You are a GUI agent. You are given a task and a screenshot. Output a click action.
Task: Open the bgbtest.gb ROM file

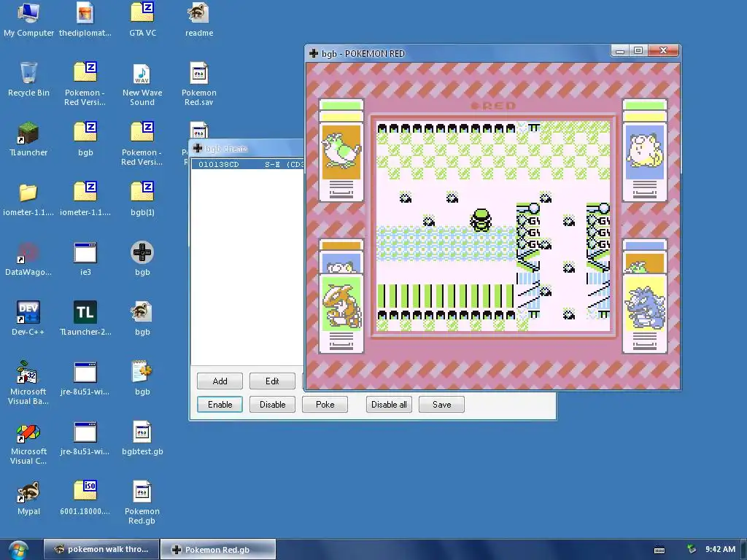click(142, 438)
